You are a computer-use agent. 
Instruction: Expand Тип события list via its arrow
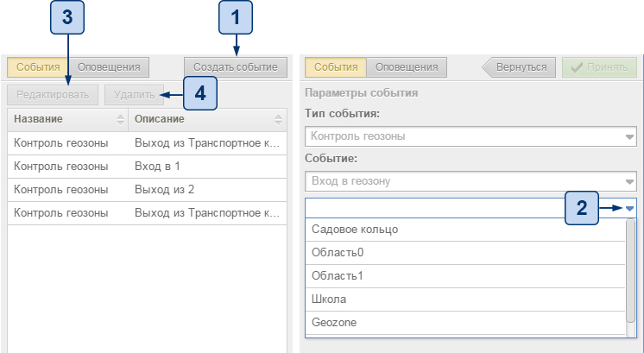[x=629, y=136]
